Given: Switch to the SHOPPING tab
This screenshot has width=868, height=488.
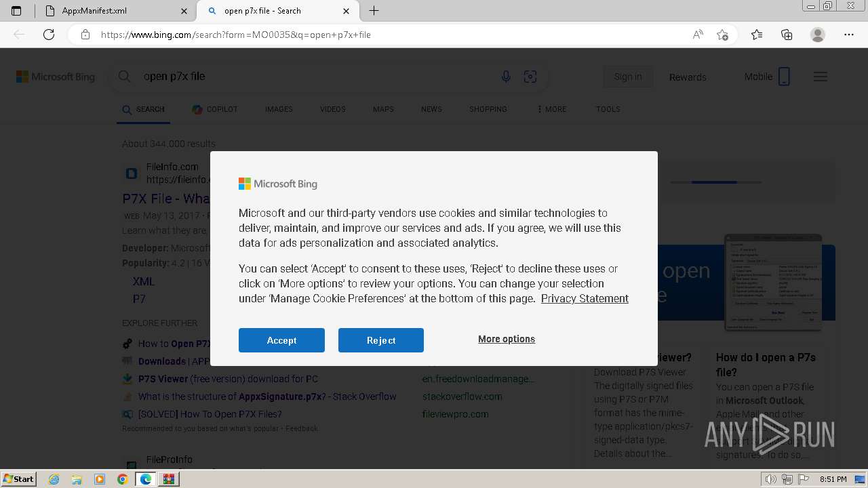Looking at the screenshot, I should pos(488,109).
